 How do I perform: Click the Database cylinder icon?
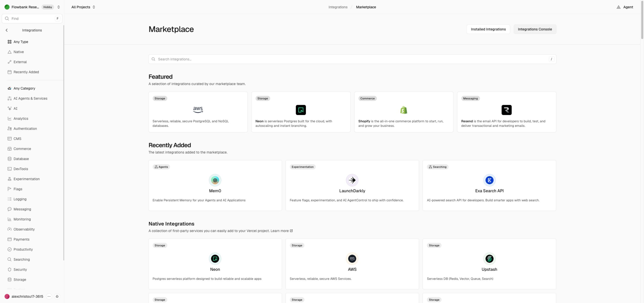(9, 159)
